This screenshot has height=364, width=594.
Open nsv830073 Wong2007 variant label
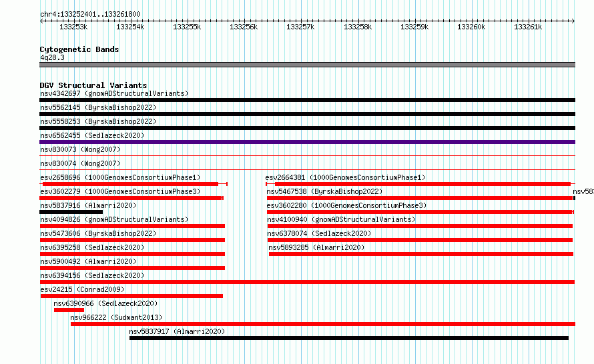pos(80,149)
